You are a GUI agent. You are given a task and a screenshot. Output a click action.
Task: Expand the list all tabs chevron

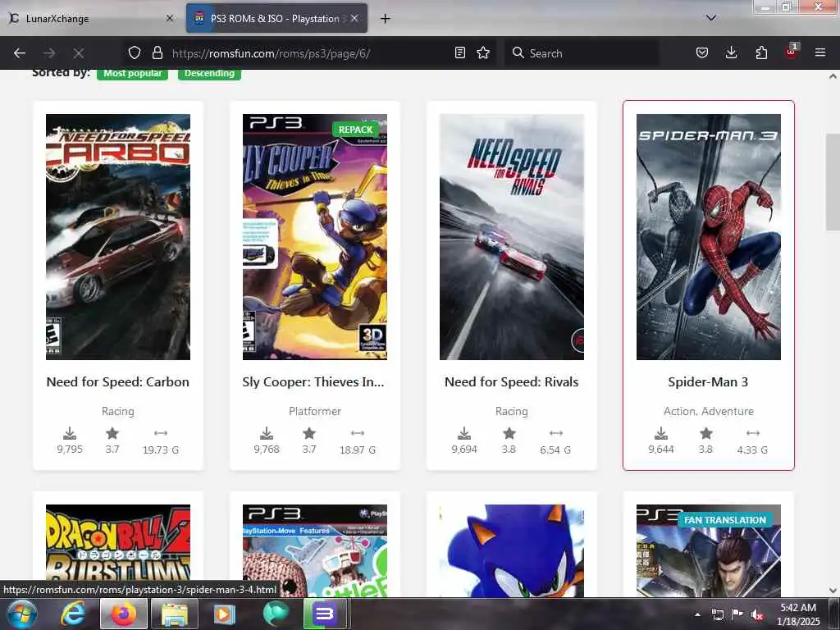point(711,18)
